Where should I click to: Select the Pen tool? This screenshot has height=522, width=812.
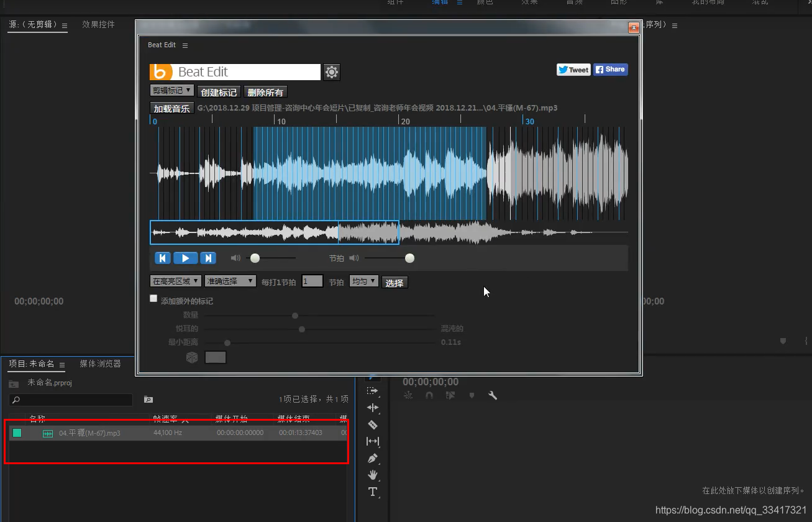[372, 458]
